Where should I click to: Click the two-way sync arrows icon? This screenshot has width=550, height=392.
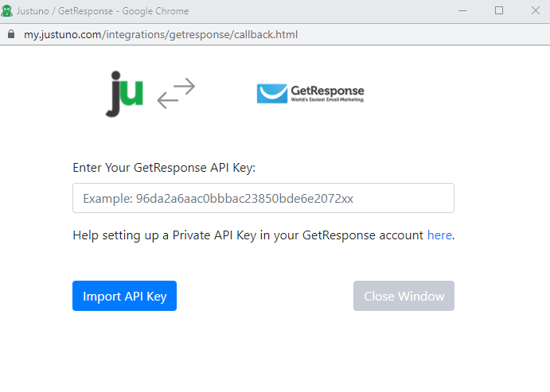point(176,93)
